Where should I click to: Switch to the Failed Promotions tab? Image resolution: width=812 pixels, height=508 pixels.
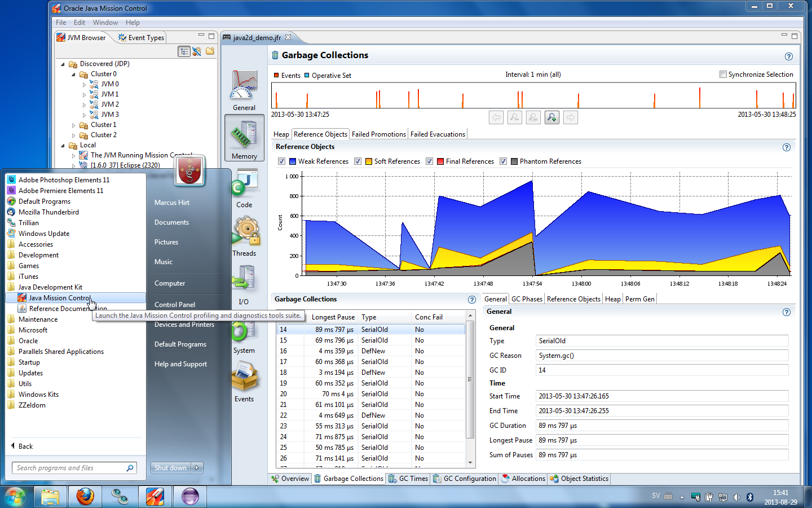378,134
